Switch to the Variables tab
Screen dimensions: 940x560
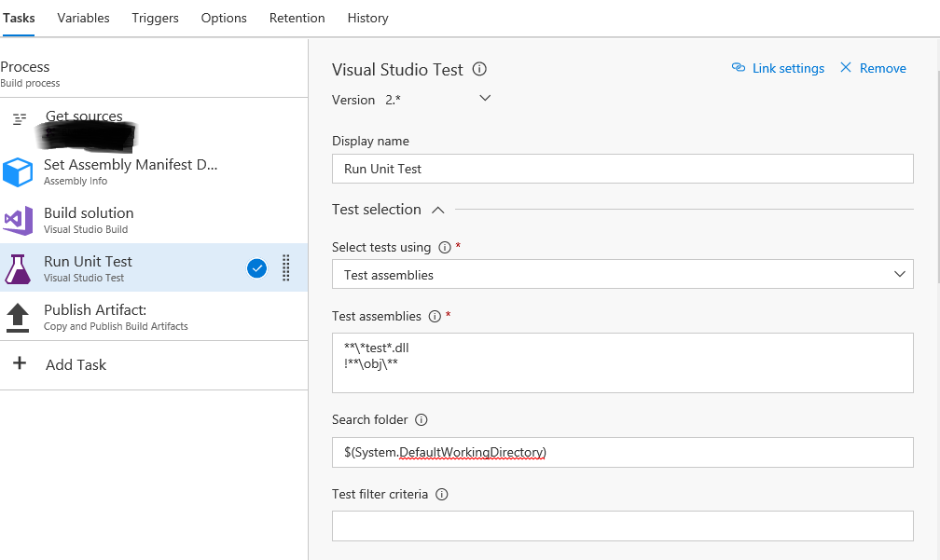pyautogui.click(x=83, y=18)
